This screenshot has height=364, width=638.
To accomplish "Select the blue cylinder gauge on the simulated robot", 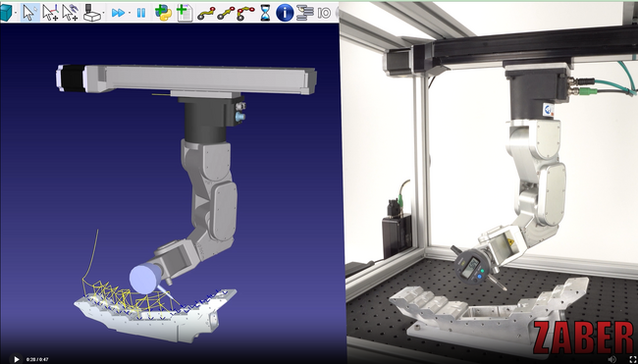I will click(145, 279).
